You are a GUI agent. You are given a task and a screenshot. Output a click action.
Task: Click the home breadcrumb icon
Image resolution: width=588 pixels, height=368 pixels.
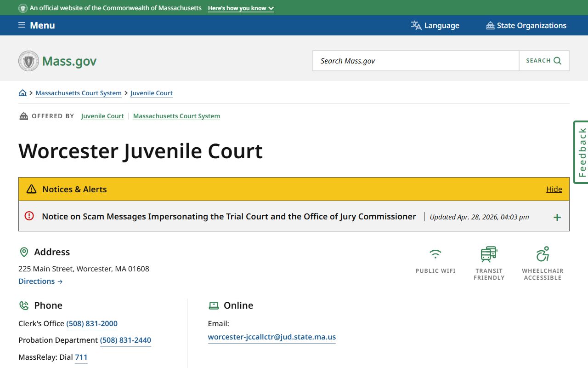(x=23, y=93)
